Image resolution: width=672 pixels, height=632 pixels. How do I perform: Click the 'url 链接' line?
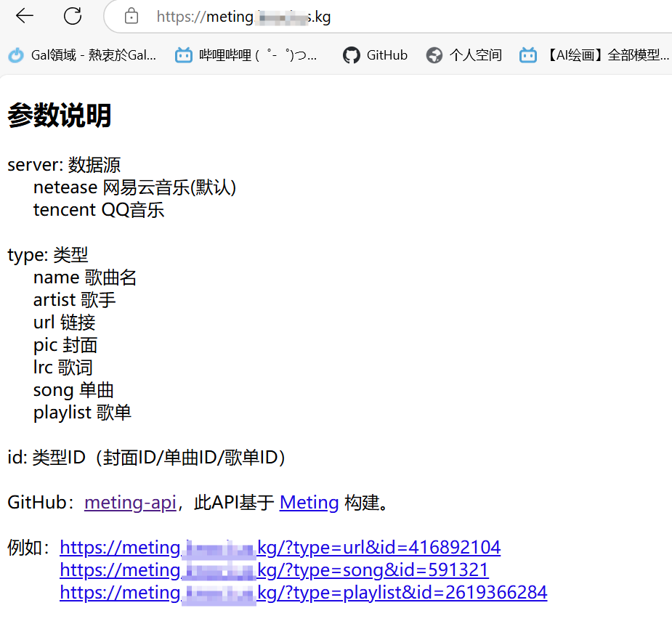click(x=64, y=323)
